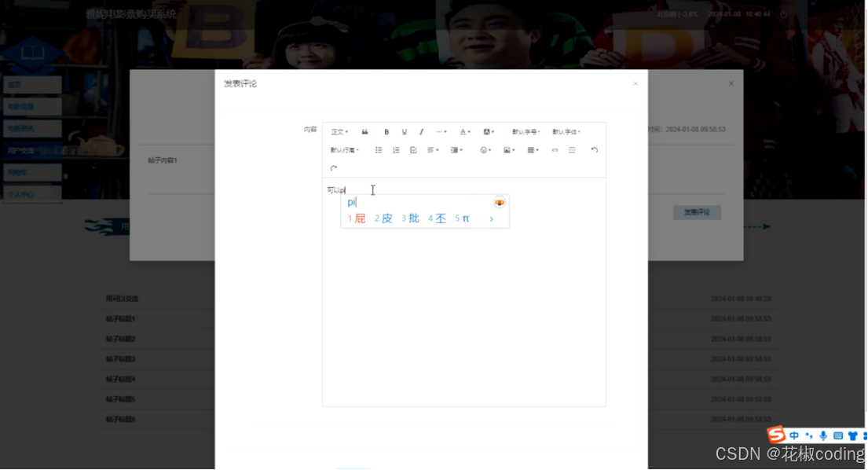This screenshot has height=470, width=868.
Task: Toggle the task checklist formatting icon
Action: pyautogui.click(x=414, y=149)
